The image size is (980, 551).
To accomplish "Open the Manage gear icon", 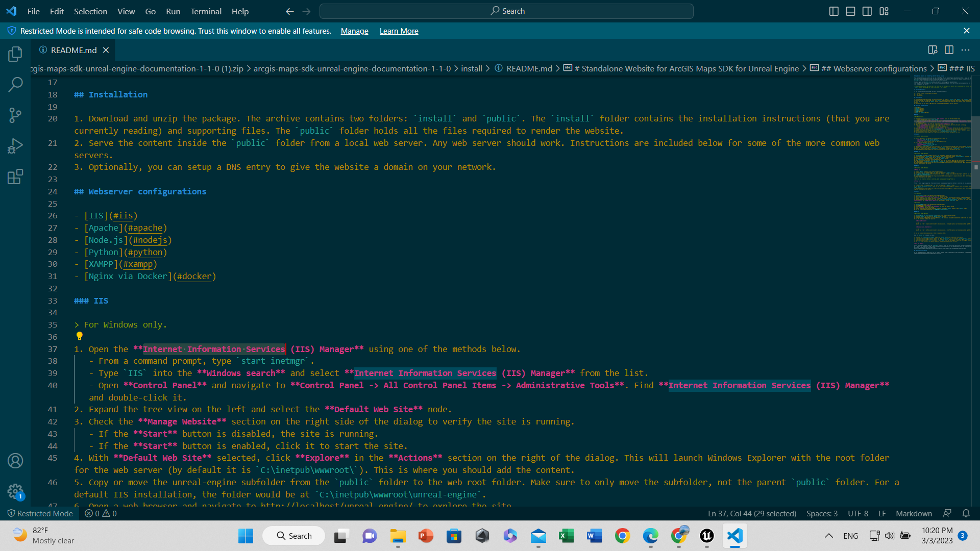I will coord(15,492).
